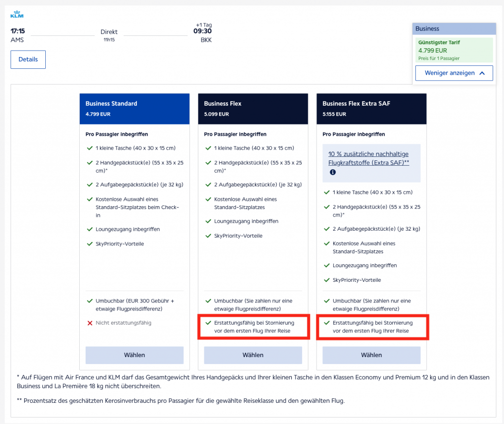Click the Nicht erstattungsfähig text
Image resolution: width=504 pixels, height=424 pixels.
tap(124, 323)
